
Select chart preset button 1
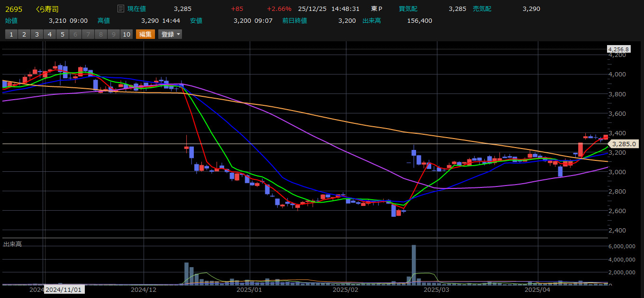[x=11, y=34]
